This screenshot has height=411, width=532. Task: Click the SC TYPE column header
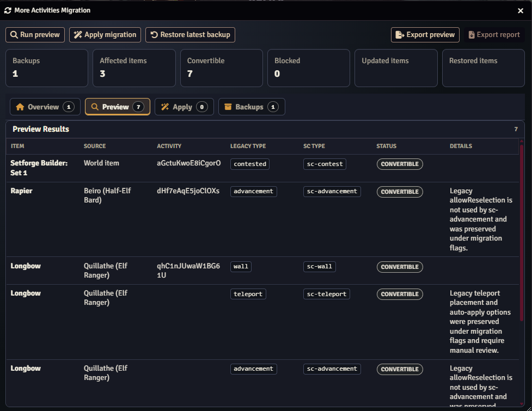click(x=314, y=146)
